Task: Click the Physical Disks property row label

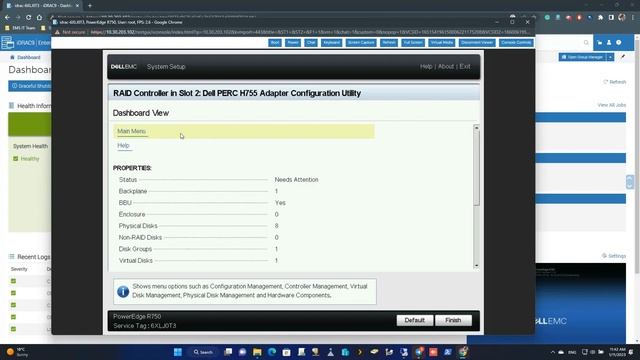Action: pos(138,226)
